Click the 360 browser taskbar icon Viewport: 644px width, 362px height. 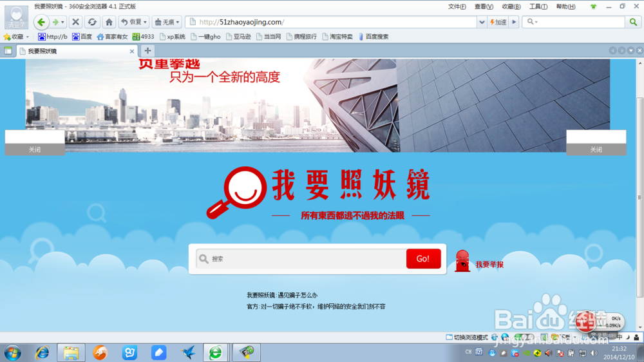point(216,352)
